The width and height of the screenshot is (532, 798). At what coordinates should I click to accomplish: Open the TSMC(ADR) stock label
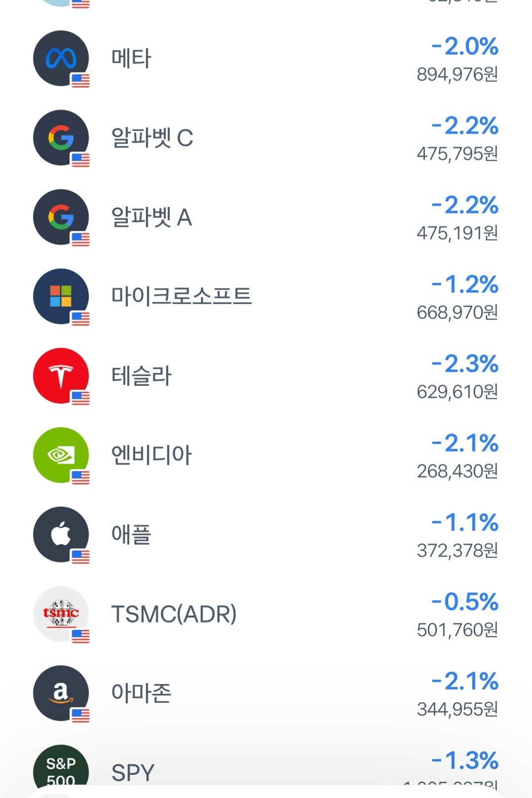174,614
